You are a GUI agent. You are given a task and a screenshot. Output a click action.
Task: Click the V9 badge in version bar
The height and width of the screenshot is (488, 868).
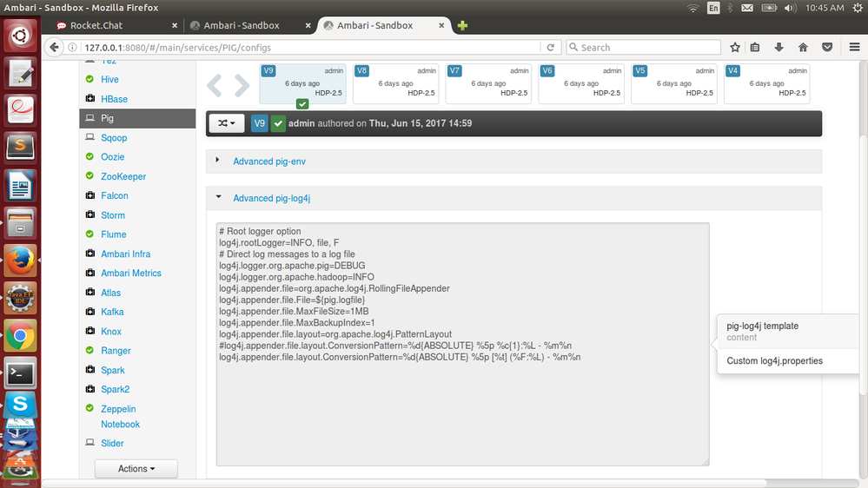[x=259, y=123]
